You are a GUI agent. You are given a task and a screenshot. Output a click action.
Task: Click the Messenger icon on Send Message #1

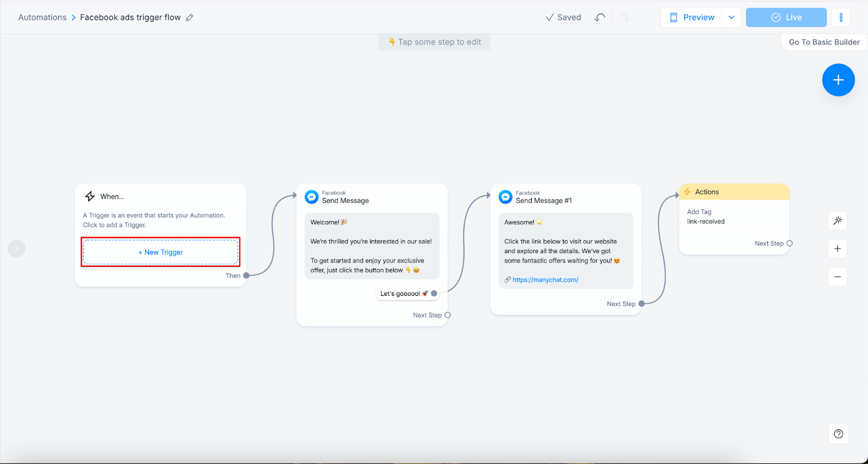[505, 197]
